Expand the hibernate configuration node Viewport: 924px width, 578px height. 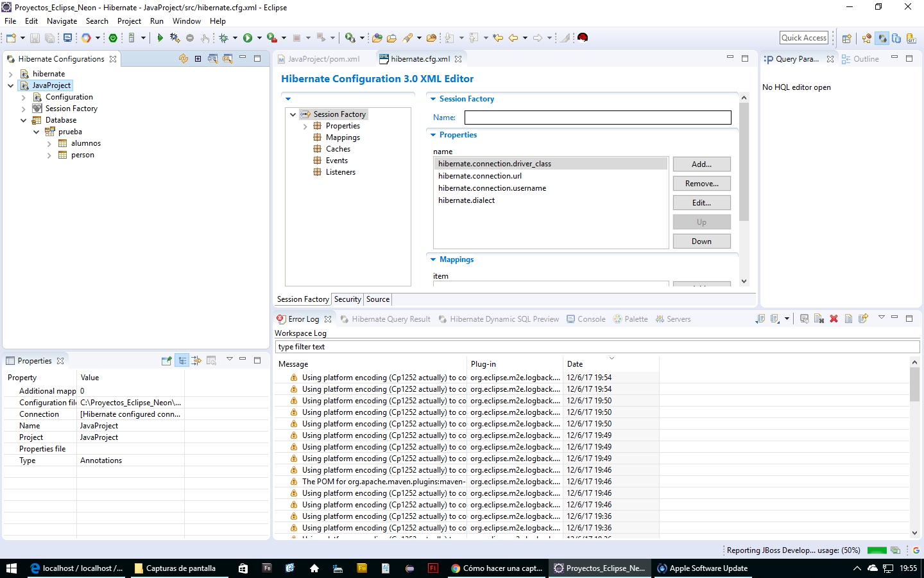click(x=11, y=74)
